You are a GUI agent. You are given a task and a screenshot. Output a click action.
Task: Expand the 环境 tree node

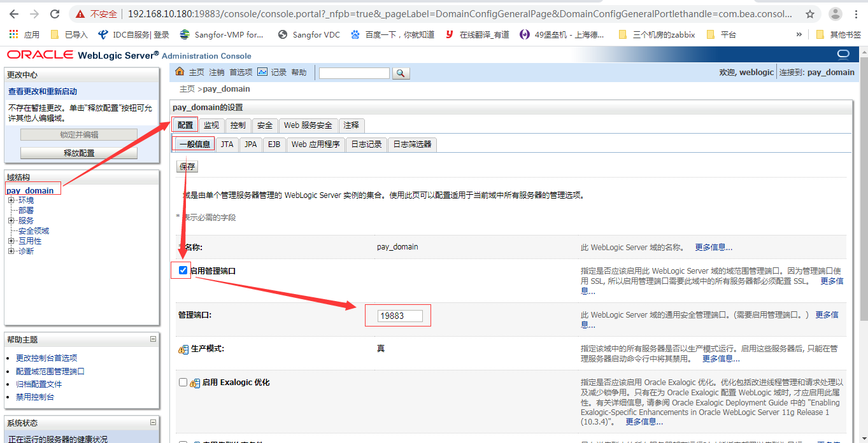point(11,200)
